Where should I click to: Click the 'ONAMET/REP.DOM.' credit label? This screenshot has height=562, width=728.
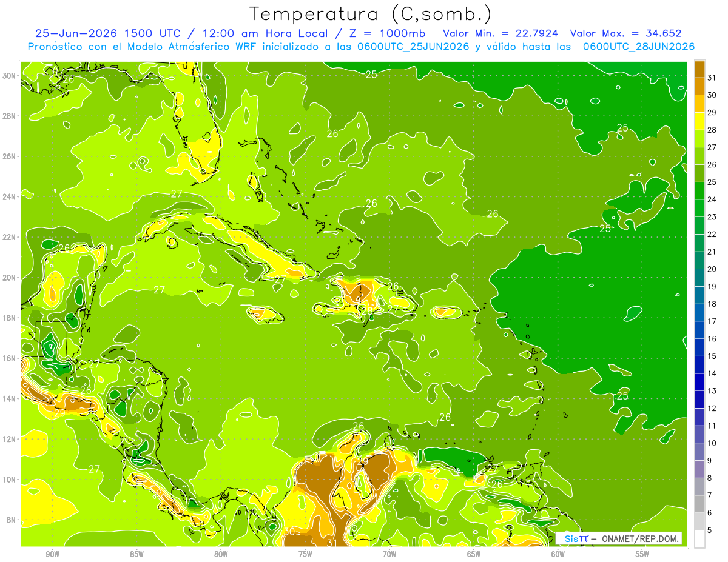[x=640, y=538]
